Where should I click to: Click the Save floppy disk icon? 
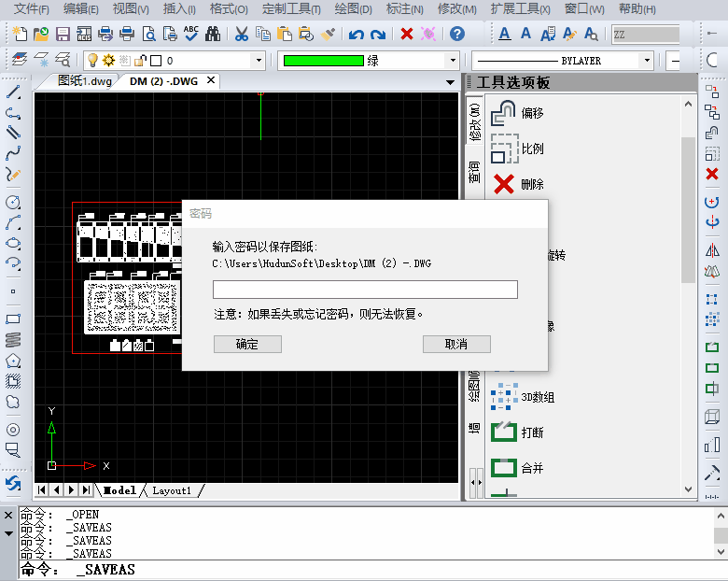pos(63,34)
